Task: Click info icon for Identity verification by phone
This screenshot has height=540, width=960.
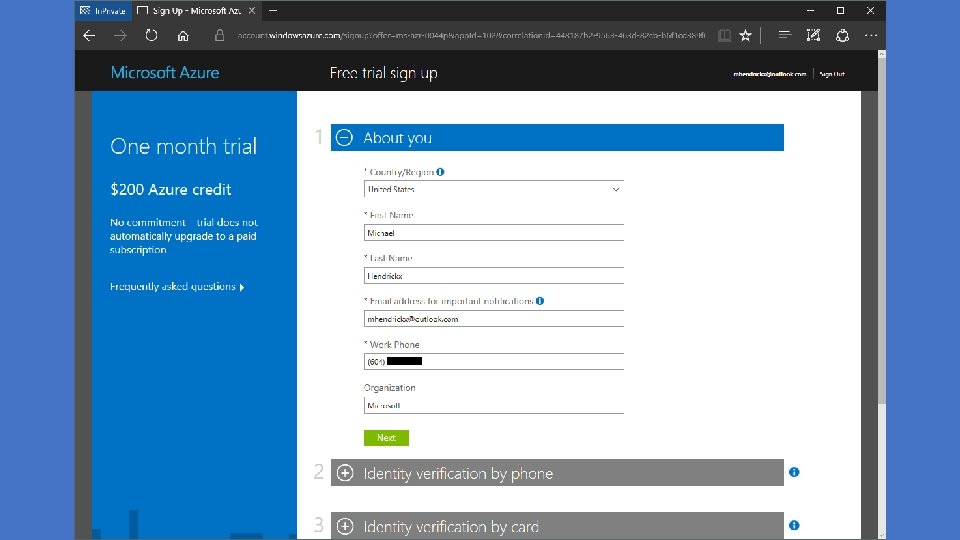Action: 794,472
